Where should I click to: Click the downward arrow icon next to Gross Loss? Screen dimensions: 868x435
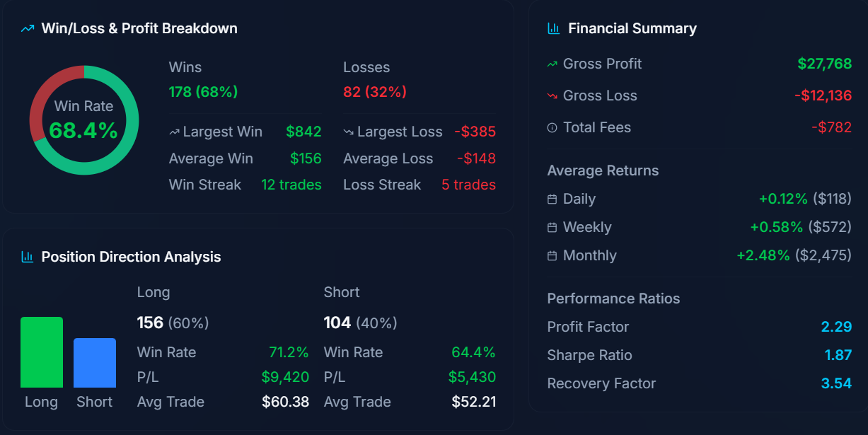click(x=552, y=96)
